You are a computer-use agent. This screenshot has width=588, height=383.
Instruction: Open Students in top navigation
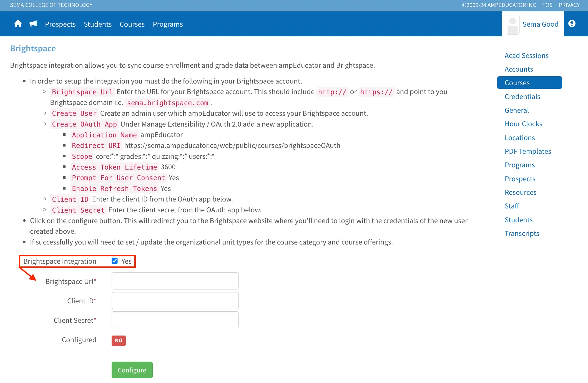pos(98,24)
